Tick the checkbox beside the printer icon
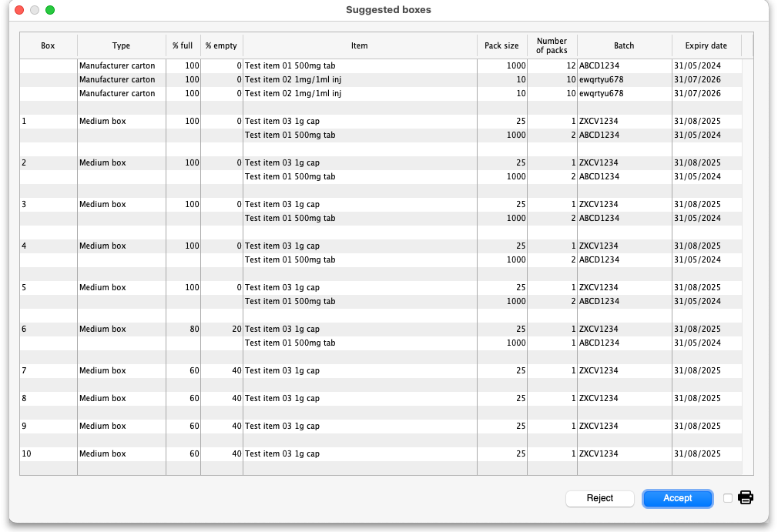 click(x=728, y=499)
